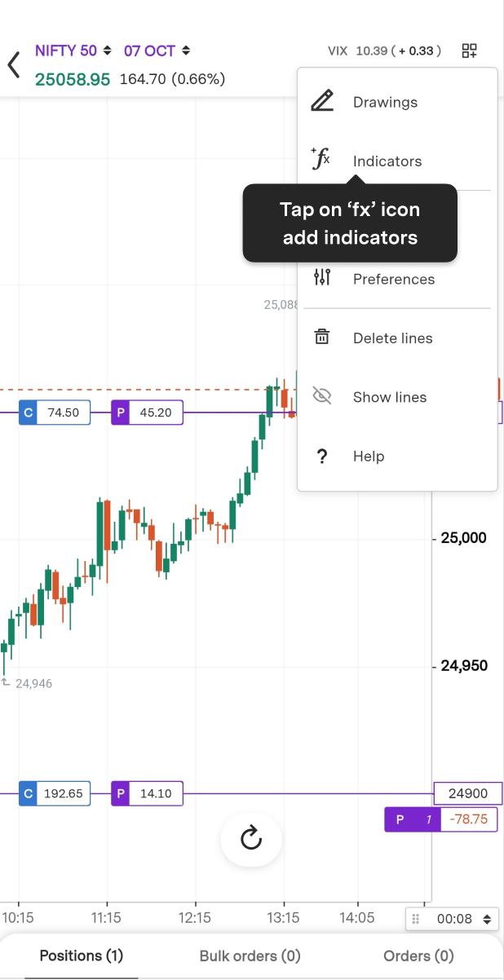Viewport: 504px width, 980px height.
Task: Adjust the 00:08 timer stepper arrows
Action: (488, 919)
